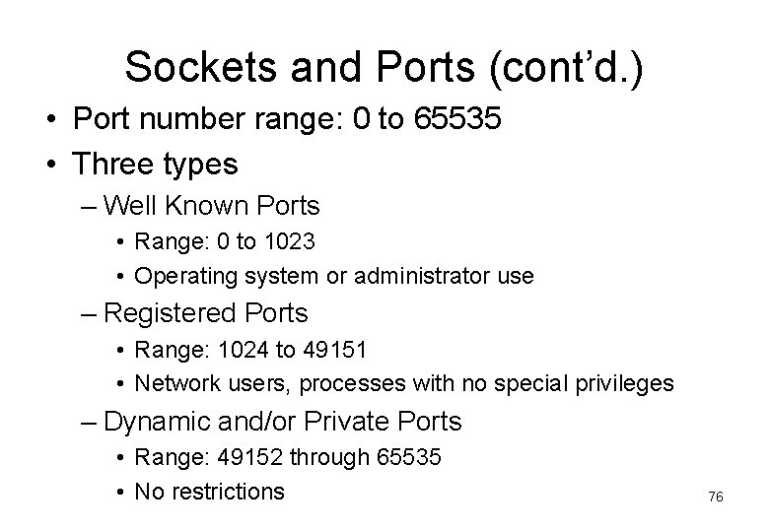Click the slide title Sockets and Ports
The image size is (769, 532).
[384, 68]
